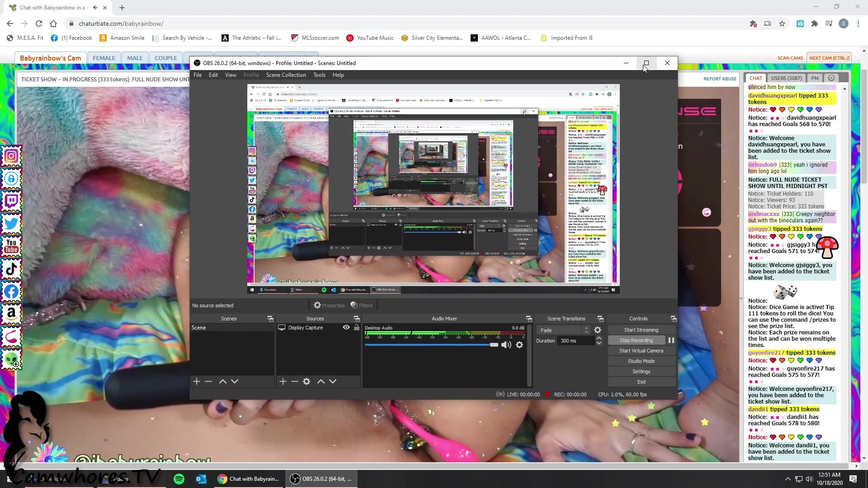Open the Fade transition dropdown

[x=563, y=330]
